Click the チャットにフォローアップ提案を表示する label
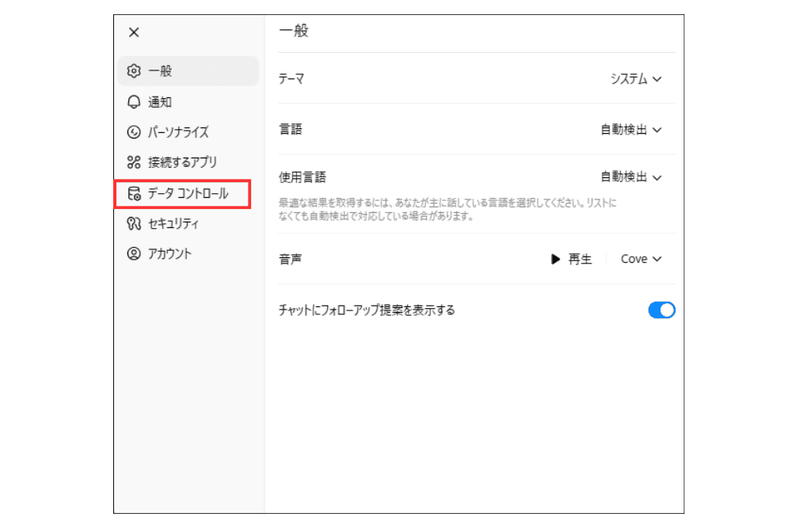The width and height of the screenshot is (811, 532). click(367, 310)
